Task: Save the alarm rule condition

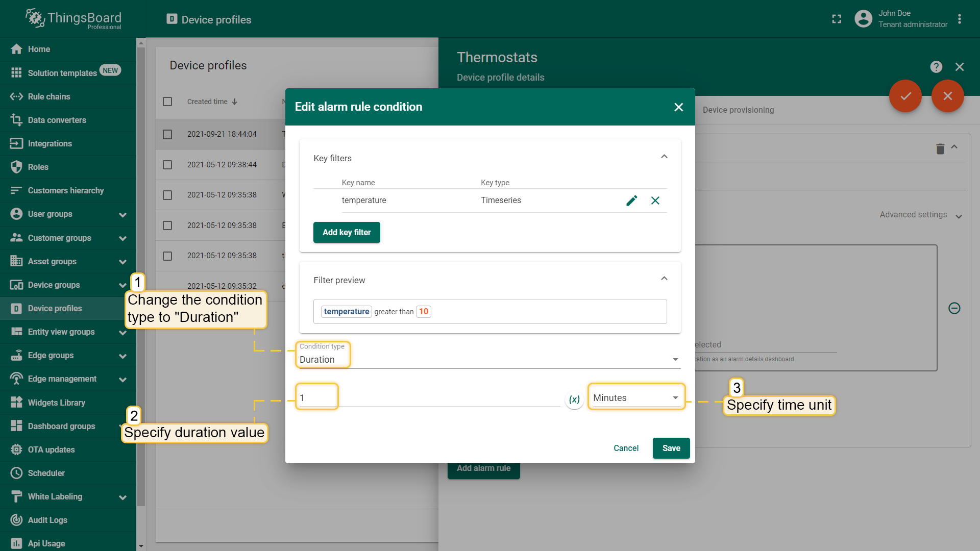Action: pos(671,448)
